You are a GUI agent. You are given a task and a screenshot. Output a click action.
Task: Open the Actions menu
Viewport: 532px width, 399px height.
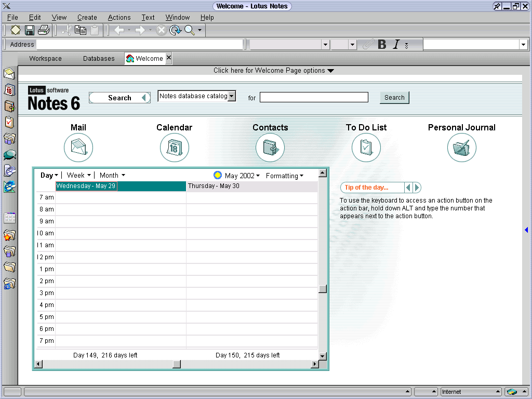[x=119, y=17]
